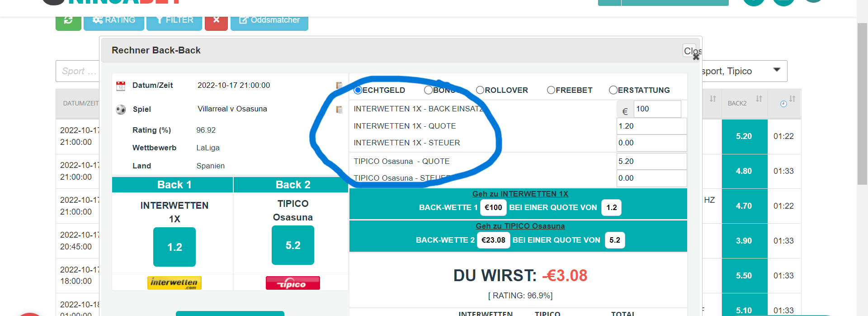Click the €23.08 back-wette 2 stake value
Viewport: 868px width, 316px height.
click(x=493, y=240)
